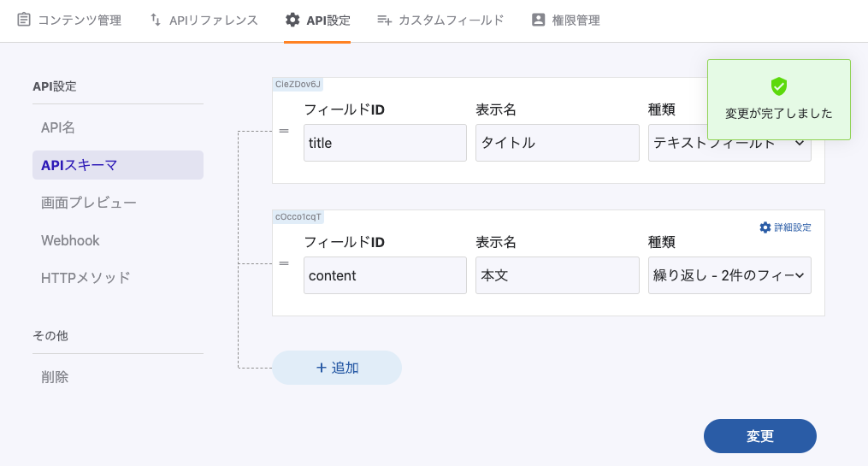Expand the 繰り返し type dropdown for content
868x466 pixels.
(729, 275)
